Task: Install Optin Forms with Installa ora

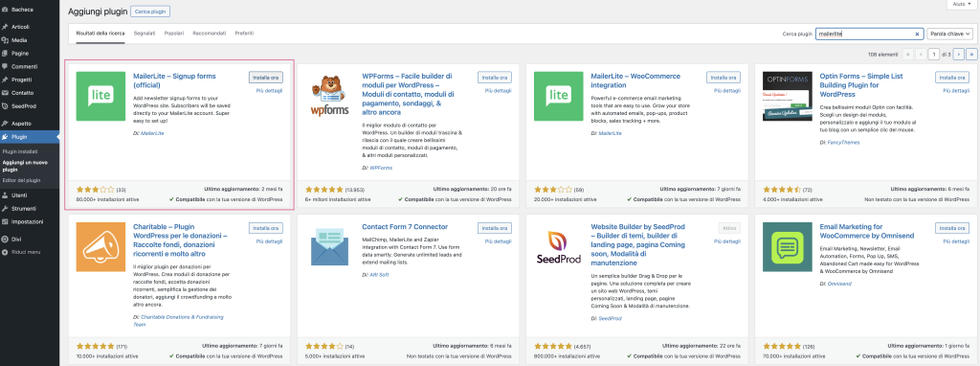Action: [952, 78]
